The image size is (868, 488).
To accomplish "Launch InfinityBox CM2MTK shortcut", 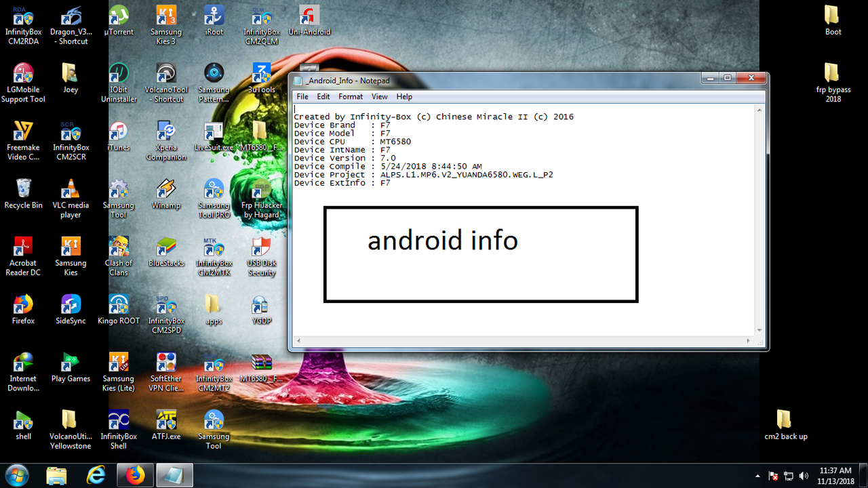I will (214, 256).
